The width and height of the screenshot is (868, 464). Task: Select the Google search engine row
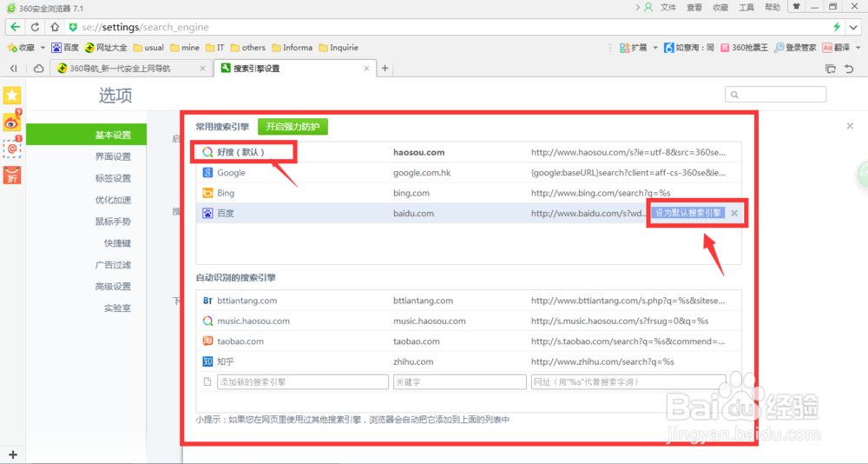coord(469,173)
